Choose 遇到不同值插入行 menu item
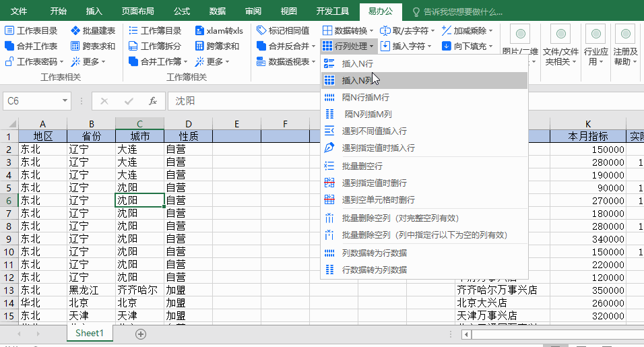The image size is (644, 347). point(424,131)
